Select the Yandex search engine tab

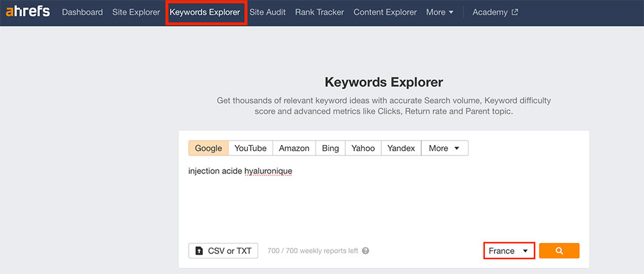click(x=401, y=148)
